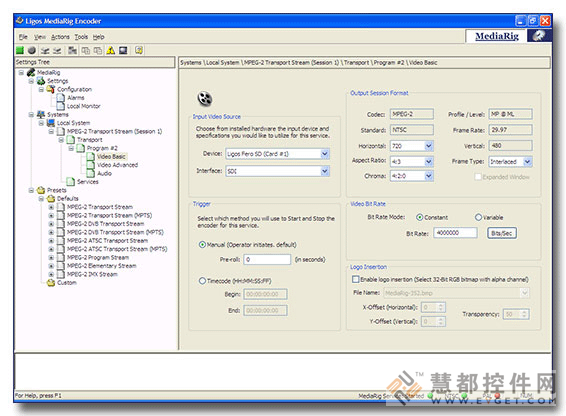Click the Ligos MediaRig Encoder title bar icon
This screenshot has width=566, height=416.
coord(19,21)
